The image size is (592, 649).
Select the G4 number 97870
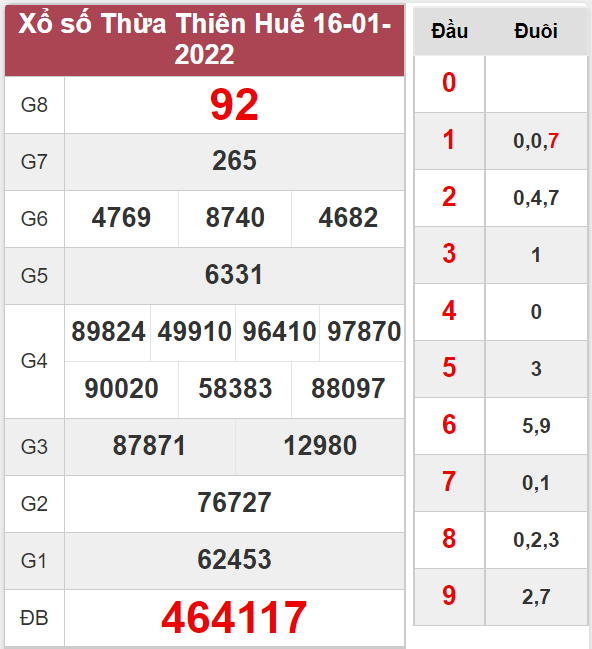[364, 332]
